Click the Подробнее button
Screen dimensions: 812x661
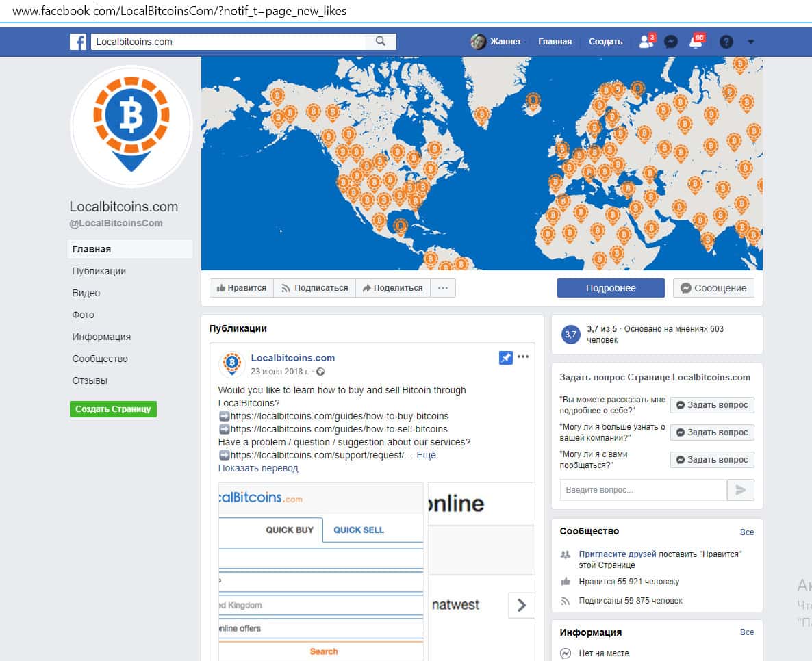(x=611, y=288)
